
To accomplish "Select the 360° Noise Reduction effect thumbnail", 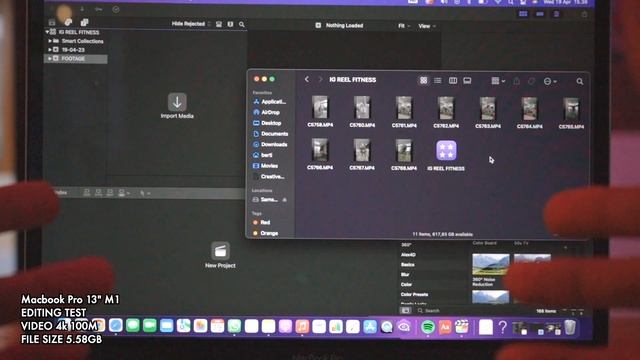I will (491, 264).
